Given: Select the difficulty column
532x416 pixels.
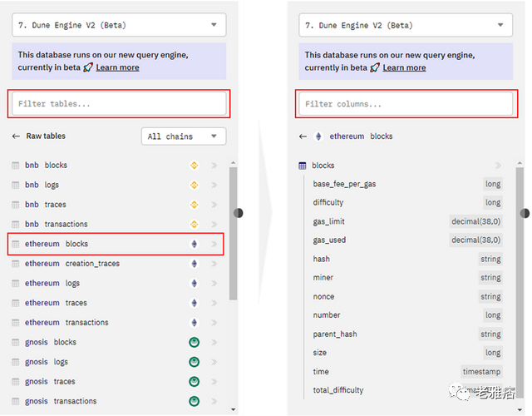Looking at the screenshot, I should (x=408, y=203).
